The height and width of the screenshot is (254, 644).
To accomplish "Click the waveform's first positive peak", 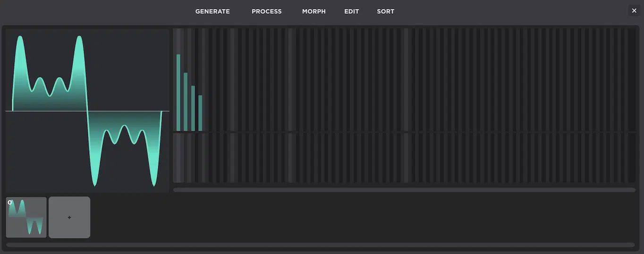I will [x=20, y=38].
